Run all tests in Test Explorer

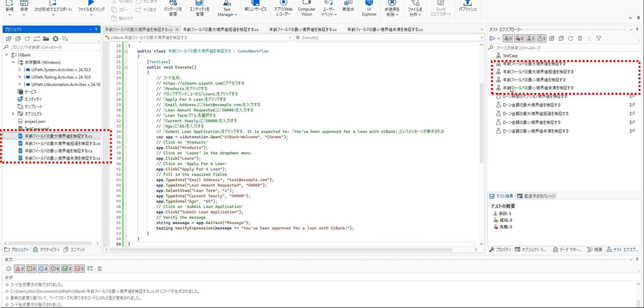pyautogui.click(x=492, y=39)
